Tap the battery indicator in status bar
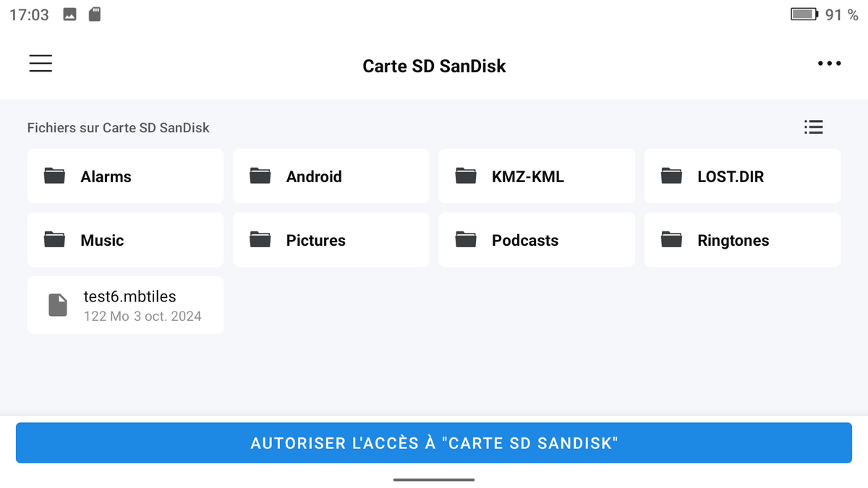Viewport: 868px width, 488px height. (804, 14)
